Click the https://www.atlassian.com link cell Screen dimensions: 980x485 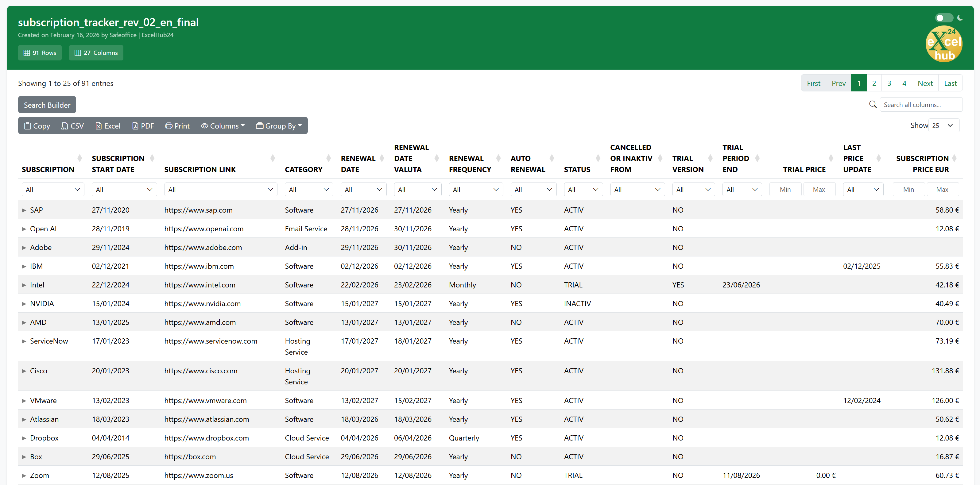point(207,419)
